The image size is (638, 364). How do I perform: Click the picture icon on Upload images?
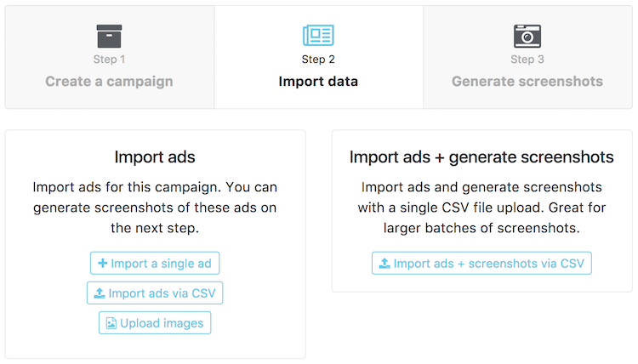pyautogui.click(x=111, y=323)
